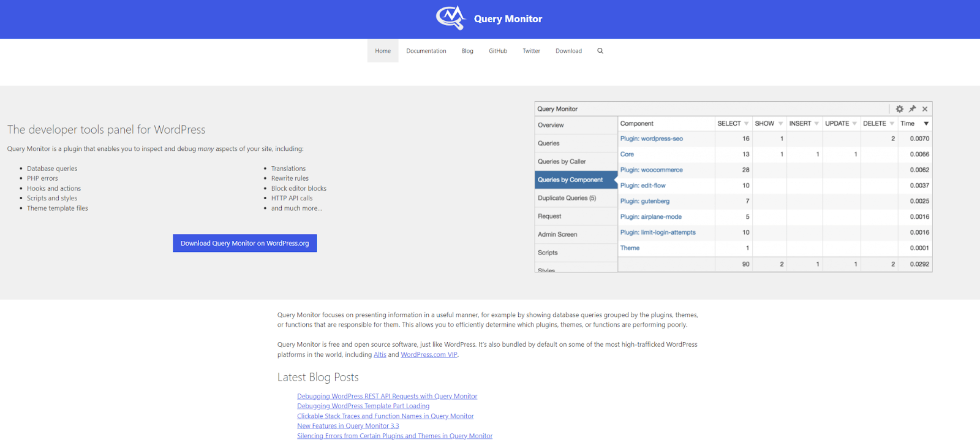Open Clickable Stack Traces and Function Names post

pyautogui.click(x=385, y=416)
